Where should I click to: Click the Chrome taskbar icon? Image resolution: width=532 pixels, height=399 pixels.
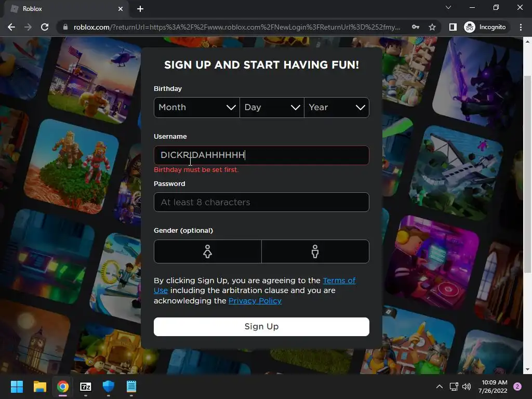click(x=63, y=387)
